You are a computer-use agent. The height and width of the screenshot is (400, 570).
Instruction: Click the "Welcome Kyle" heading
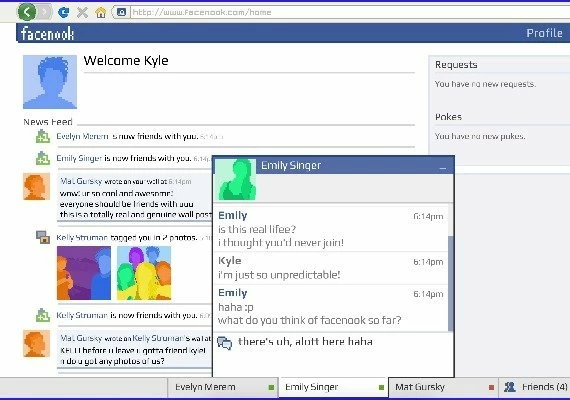point(126,60)
